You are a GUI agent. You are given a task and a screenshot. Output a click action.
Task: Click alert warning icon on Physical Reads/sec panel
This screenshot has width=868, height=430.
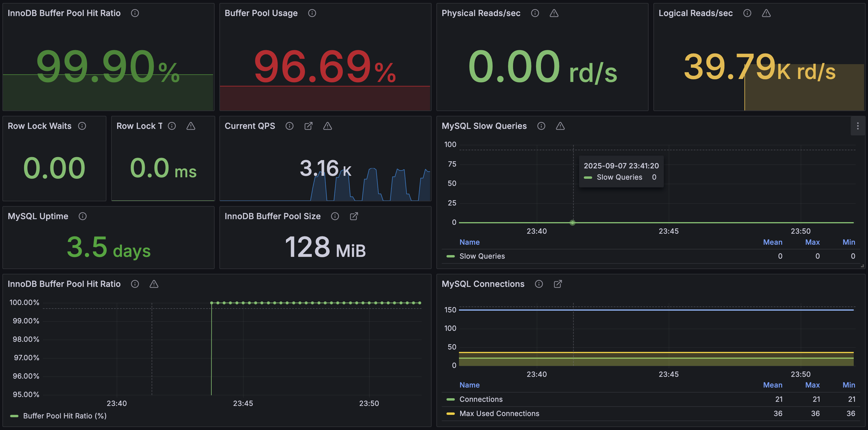[x=554, y=13]
